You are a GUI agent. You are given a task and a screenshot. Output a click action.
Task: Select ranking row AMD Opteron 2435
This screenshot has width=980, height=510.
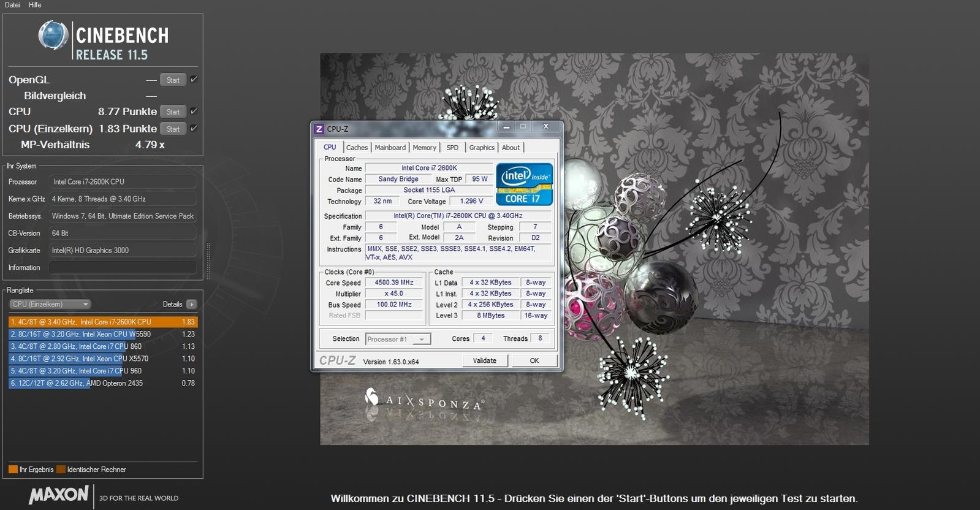pyautogui.click(x=103, y=383)
